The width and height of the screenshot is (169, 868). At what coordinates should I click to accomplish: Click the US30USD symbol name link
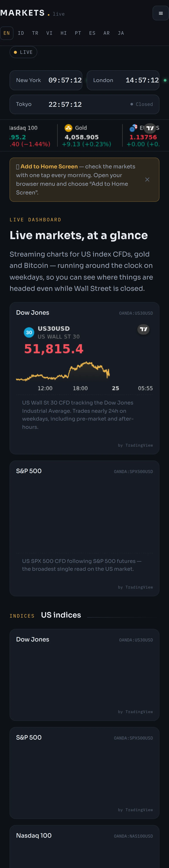point(54,329)
